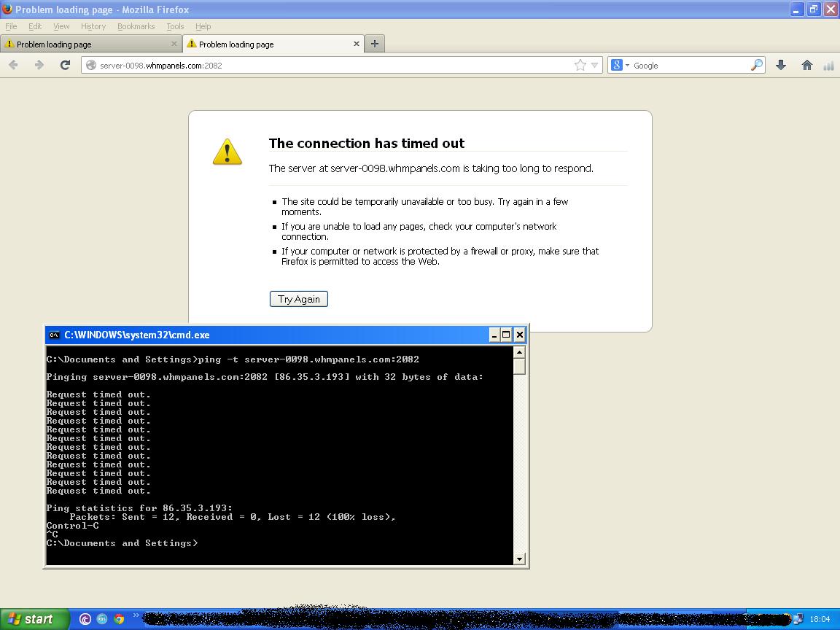Image resolution: width=840 pixels, height=630 pixels.
Task: Open the Bookmarks menu
Action: [136, 26]
